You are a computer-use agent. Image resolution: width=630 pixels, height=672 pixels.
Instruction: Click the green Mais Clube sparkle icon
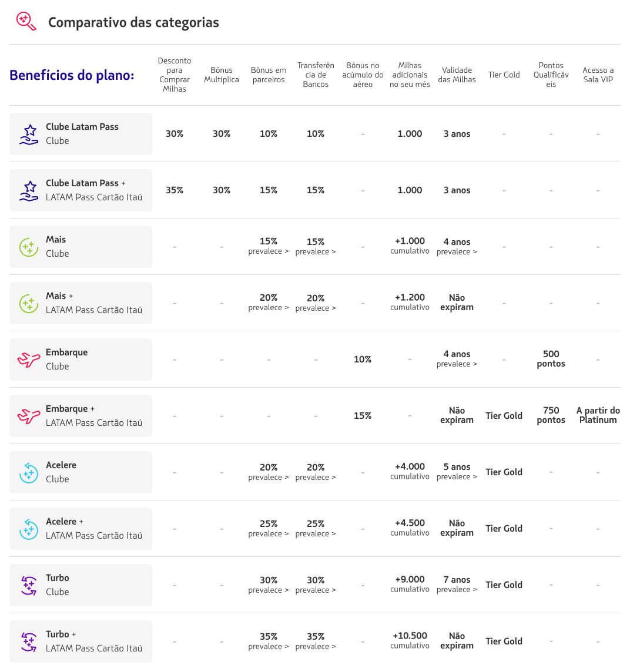pyautogui.click(x=29, y=247)
